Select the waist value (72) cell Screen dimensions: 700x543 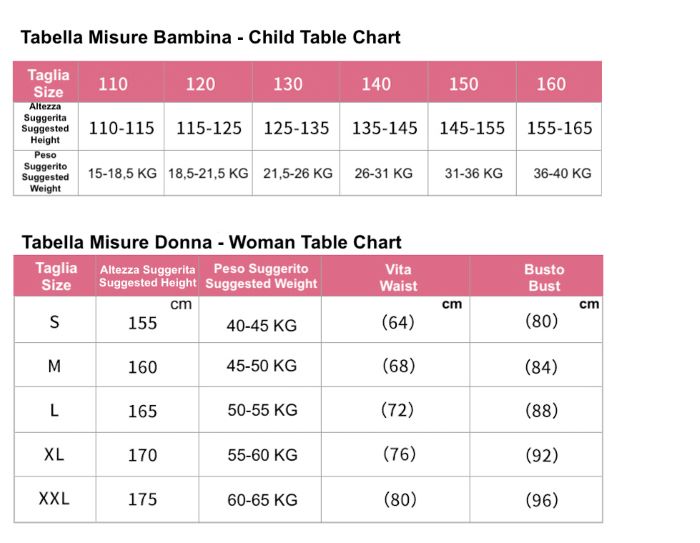[398, 410]
